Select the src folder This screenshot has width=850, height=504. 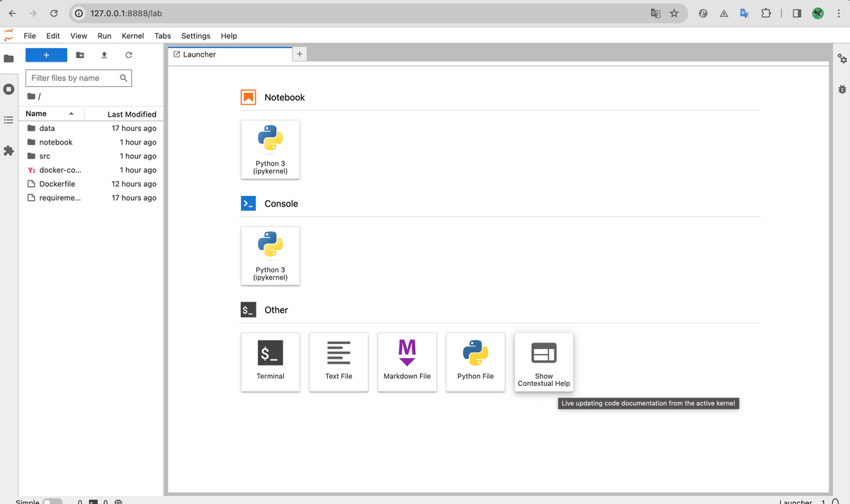pos(91,156)
